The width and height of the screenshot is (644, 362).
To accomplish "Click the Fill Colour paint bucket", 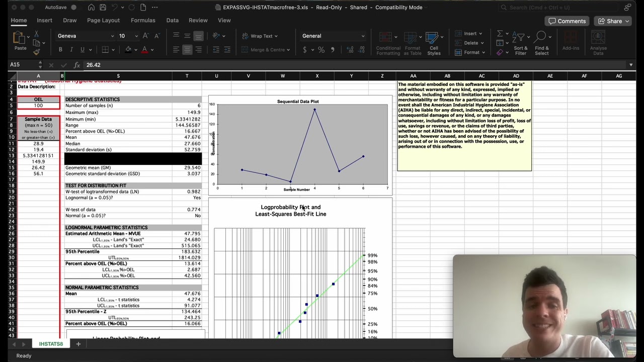I will click(128, 50).
